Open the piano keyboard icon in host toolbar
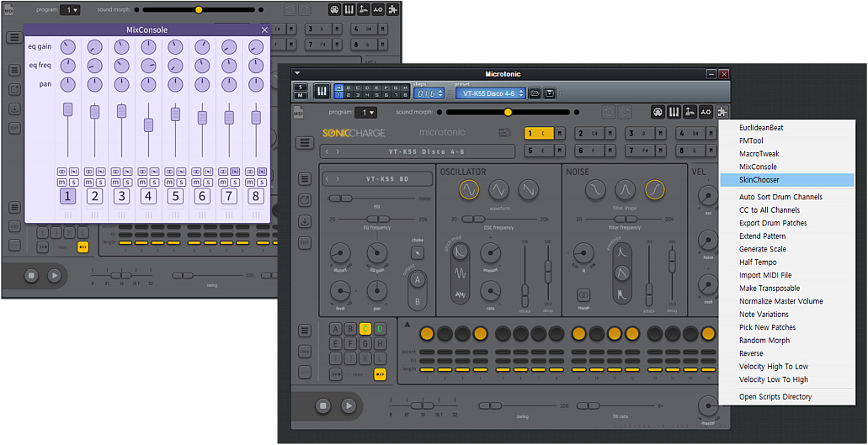868x445 pixels. click(321, 91)
